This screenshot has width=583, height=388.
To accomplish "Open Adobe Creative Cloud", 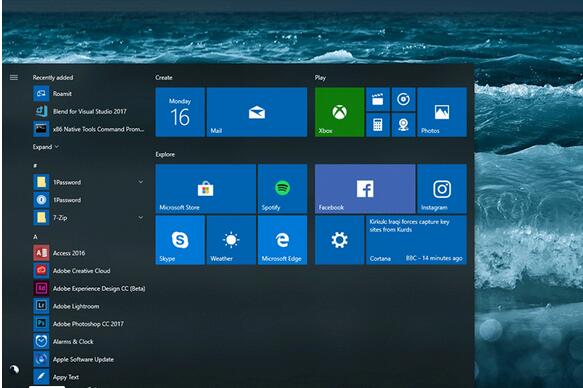I will pos(72,271).
